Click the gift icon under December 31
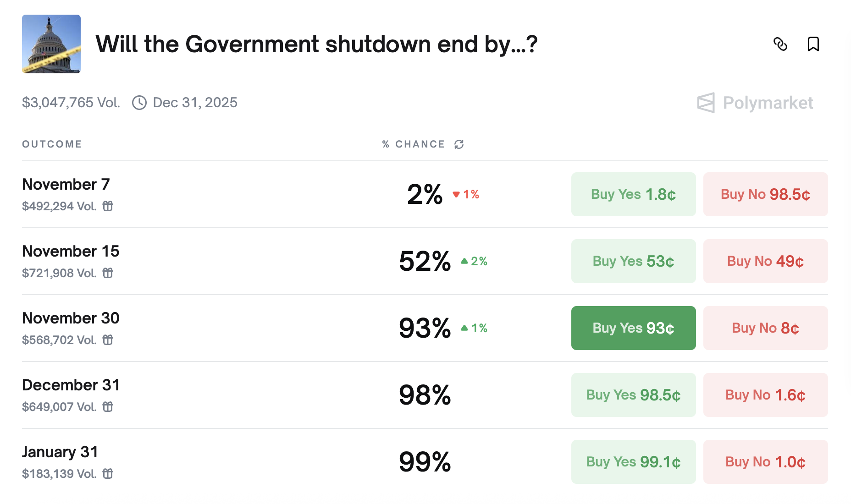The image size is (851, 504). pos(108,407)
